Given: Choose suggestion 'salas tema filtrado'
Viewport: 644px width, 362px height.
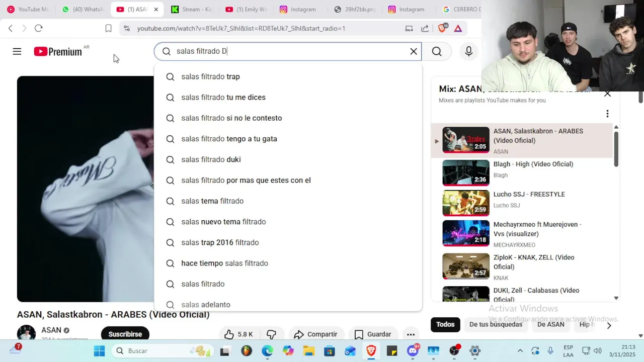Looking at the screenshot, I should coord(288,201).
